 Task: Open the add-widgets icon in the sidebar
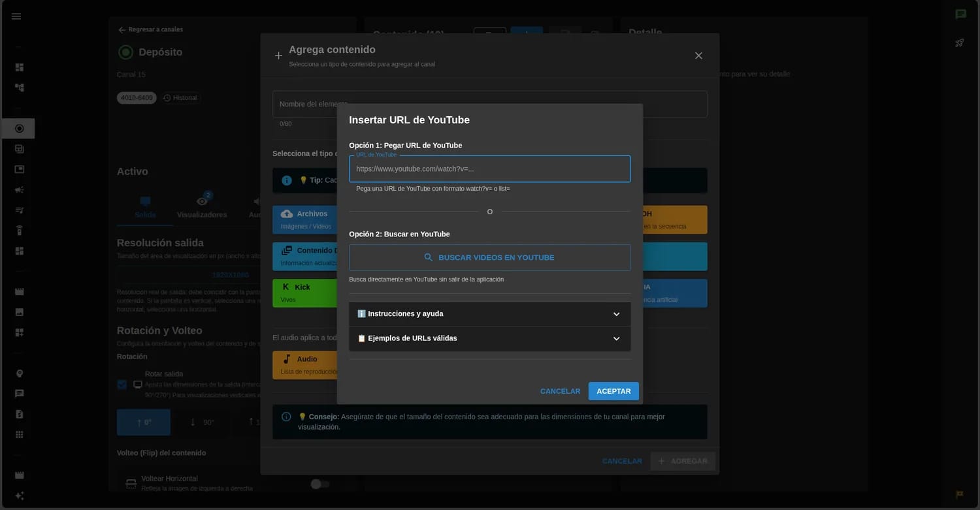19,332
